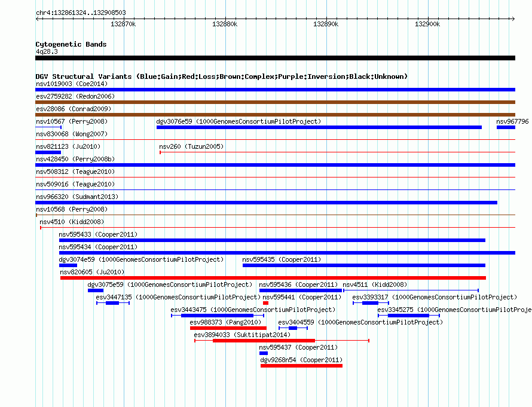Click nsv509016 (Teague2010) label
Image resolution: width=532 pixels, height=407 pixels.
click(75, 184)
